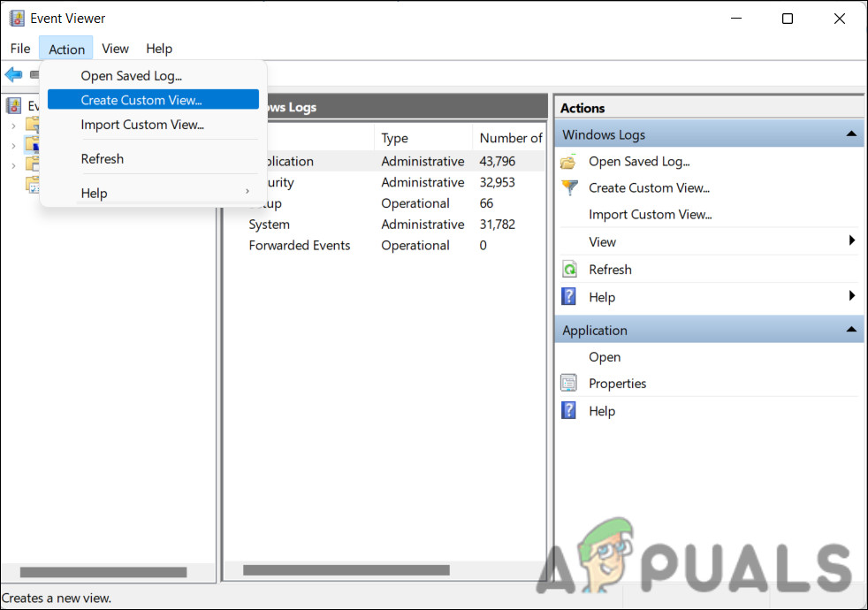Select the System log in the events list
Viewport: 868px width, 610px height.
[x=268, y=225]
